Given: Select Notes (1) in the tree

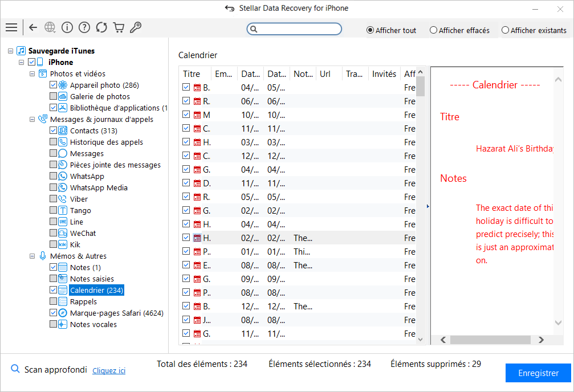Looking at the screenshot, I should coord(86,268).
